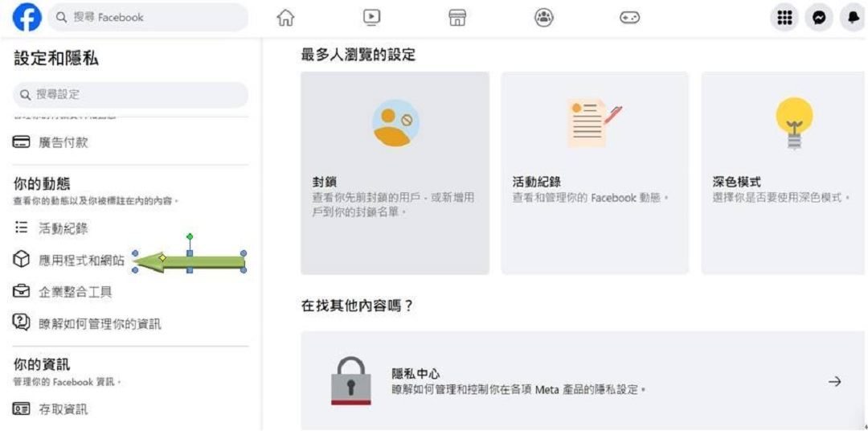Open the 封鎖 blocking settings card
This screenshot has width=868, height=431.
pos(395,173)
